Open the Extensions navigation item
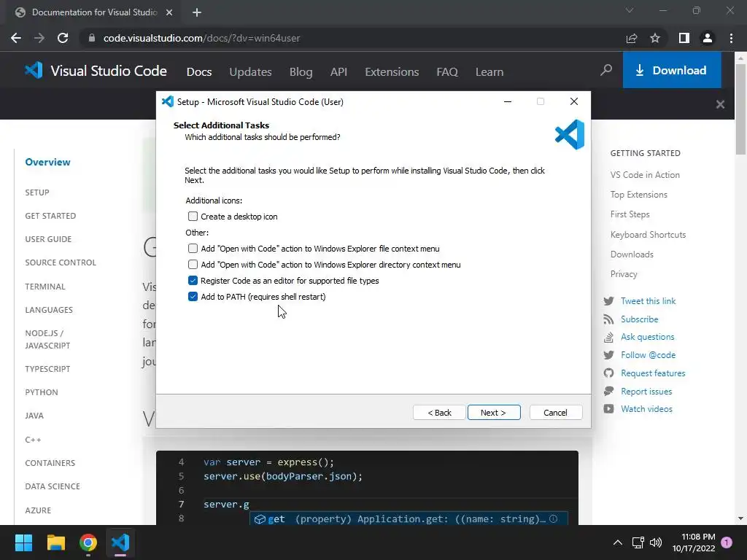 click(392, 72)
